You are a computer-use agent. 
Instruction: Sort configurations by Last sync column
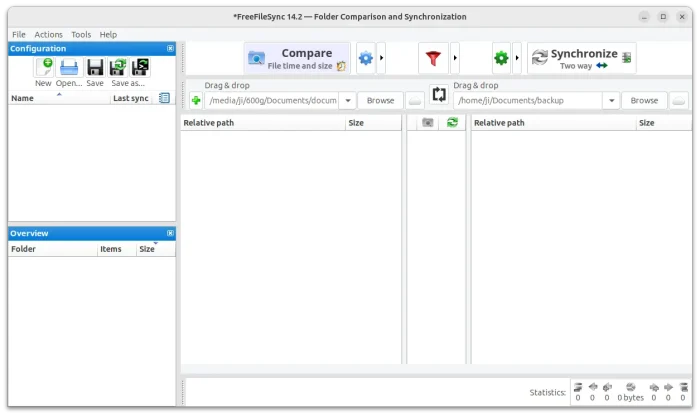coord(131,98)
